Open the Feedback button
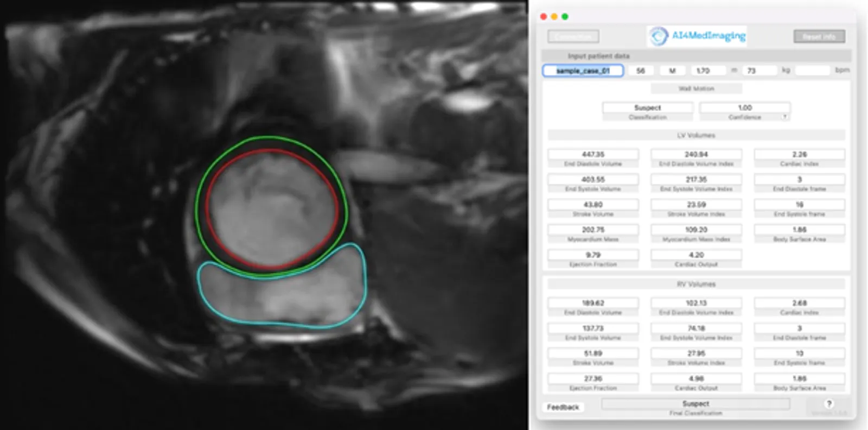This screenshot has width=868, height=430. (563, 407)
